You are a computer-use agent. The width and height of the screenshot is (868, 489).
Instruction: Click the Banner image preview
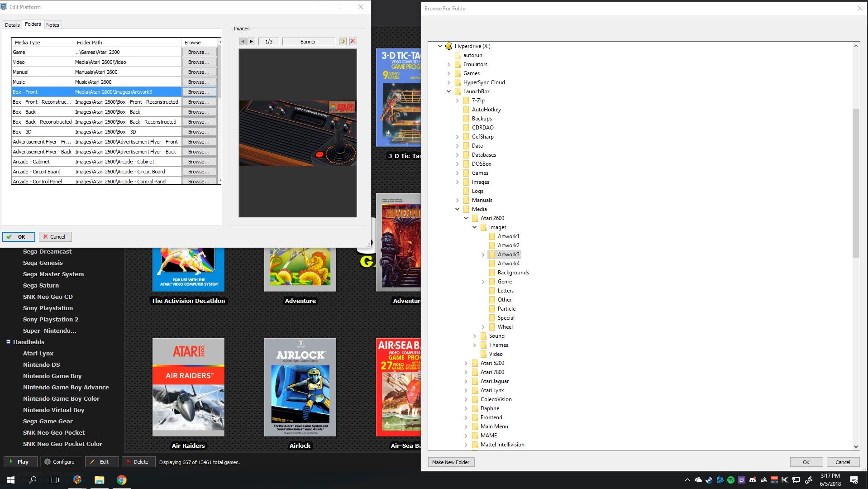point(298,133)
